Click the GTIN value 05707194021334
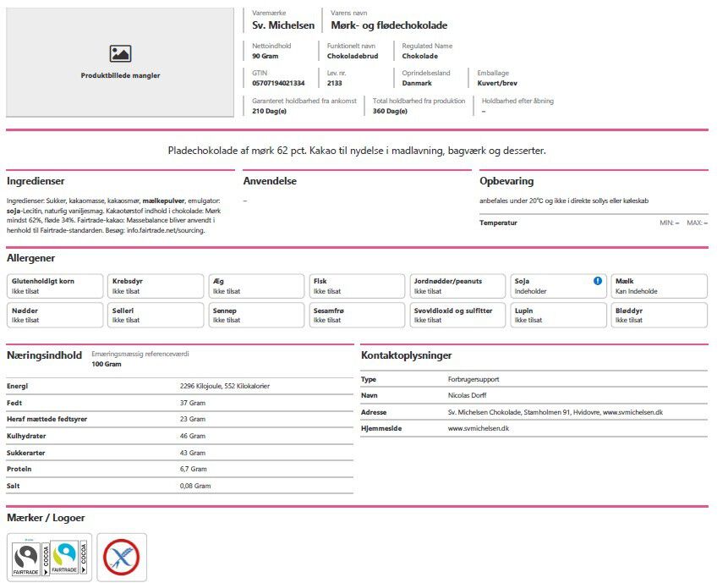This screenshot has height=583, width=728. pos(278,83)
